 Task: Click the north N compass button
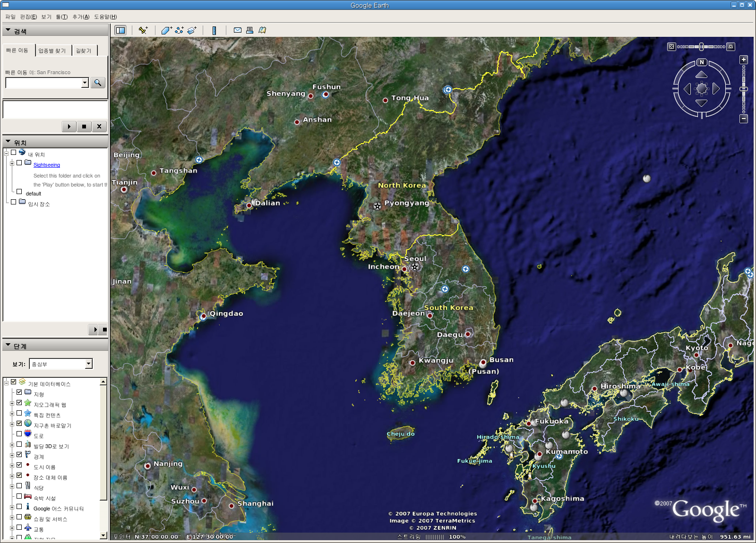pyautogui.click(x=702, y=62)
